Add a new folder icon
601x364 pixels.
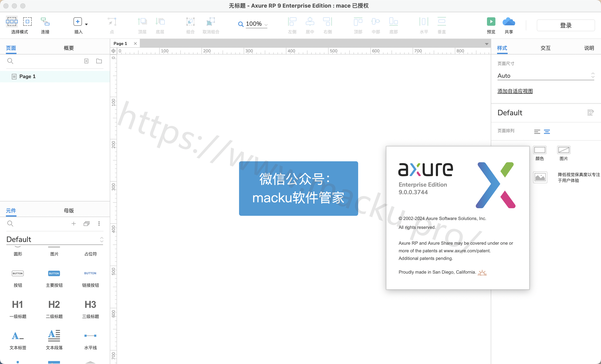tap(99, 61)
